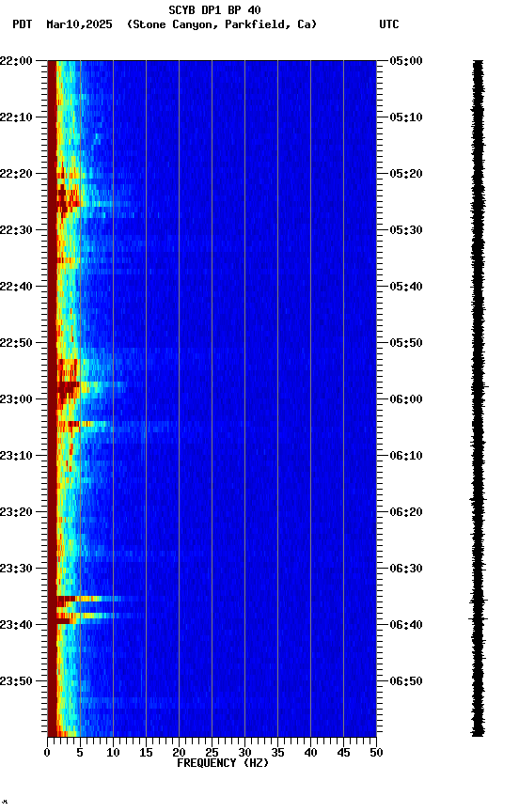This screenshot has width=519, height=812.
Task: Click the "35" frequency axis label
Action: (x=277, y=753)
